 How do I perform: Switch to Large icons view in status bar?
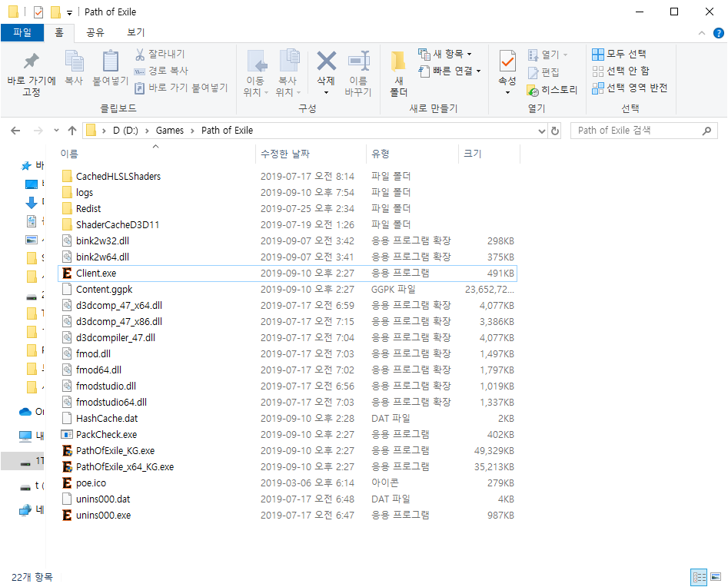point(716,577)
